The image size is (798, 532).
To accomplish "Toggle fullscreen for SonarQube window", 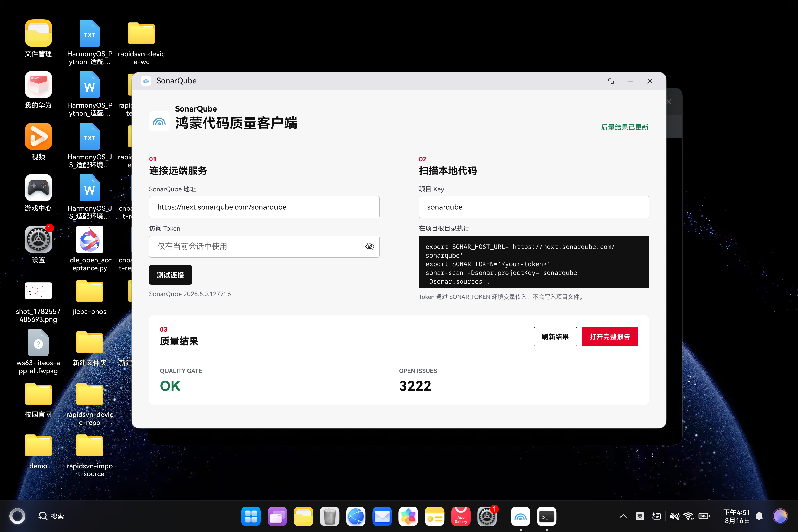I will coord(611,81).
